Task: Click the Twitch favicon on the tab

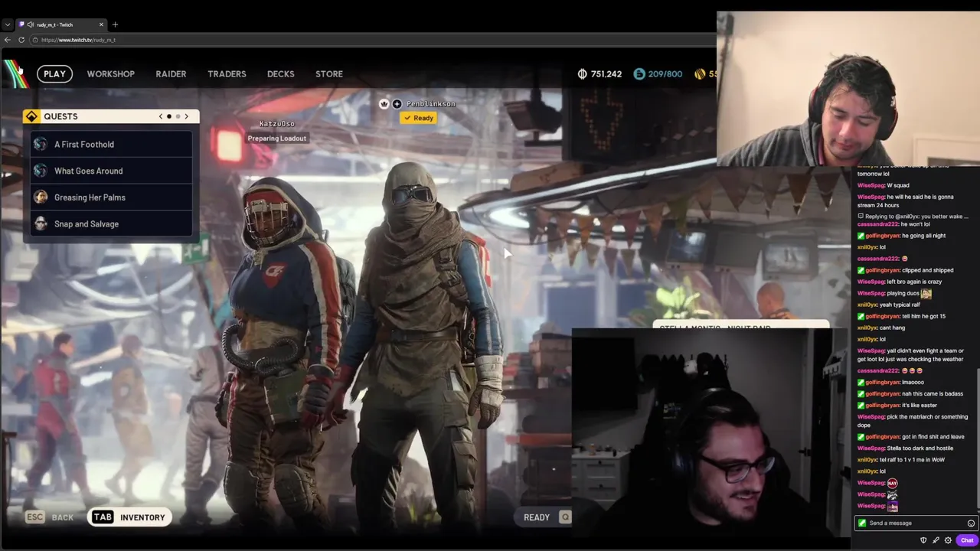Action: pos(22,24)
